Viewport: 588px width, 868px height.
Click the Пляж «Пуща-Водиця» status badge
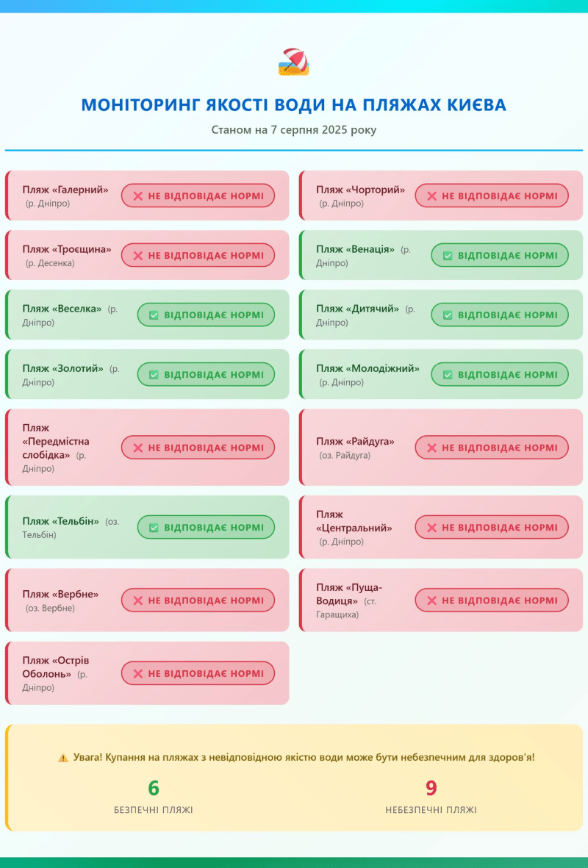tap(492, 600)
